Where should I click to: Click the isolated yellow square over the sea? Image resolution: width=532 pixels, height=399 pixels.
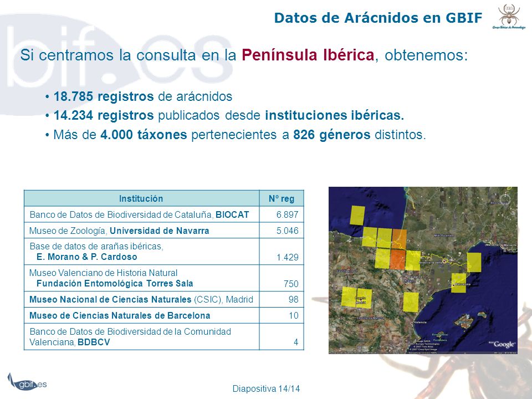click(x=357, y=216)
